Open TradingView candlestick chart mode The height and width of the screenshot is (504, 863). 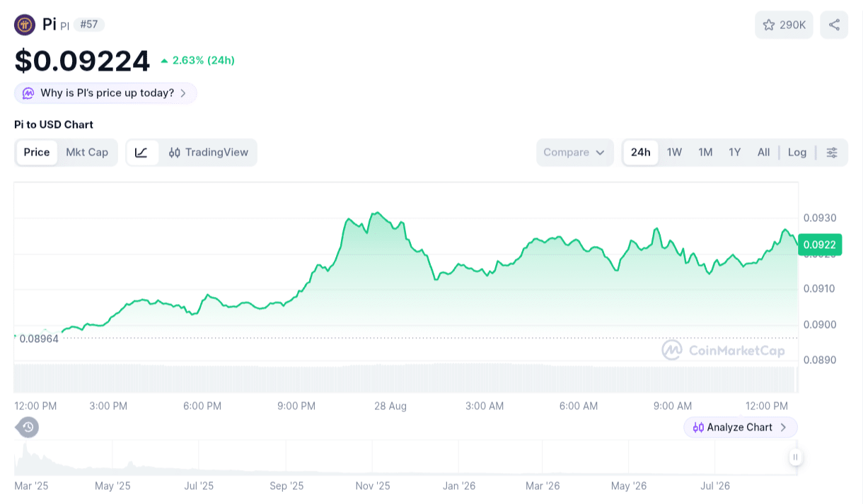coord(209,153)
